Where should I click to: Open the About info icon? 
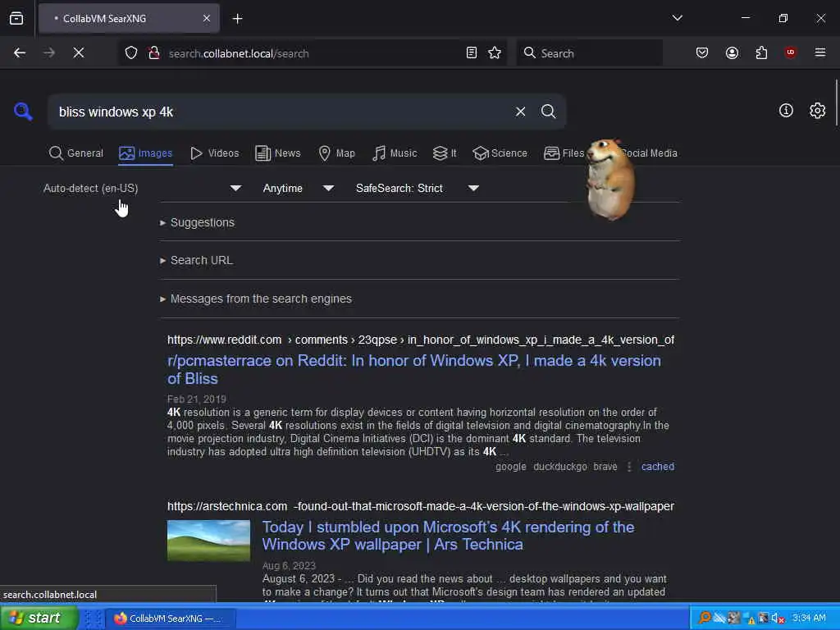coord(786,111)
